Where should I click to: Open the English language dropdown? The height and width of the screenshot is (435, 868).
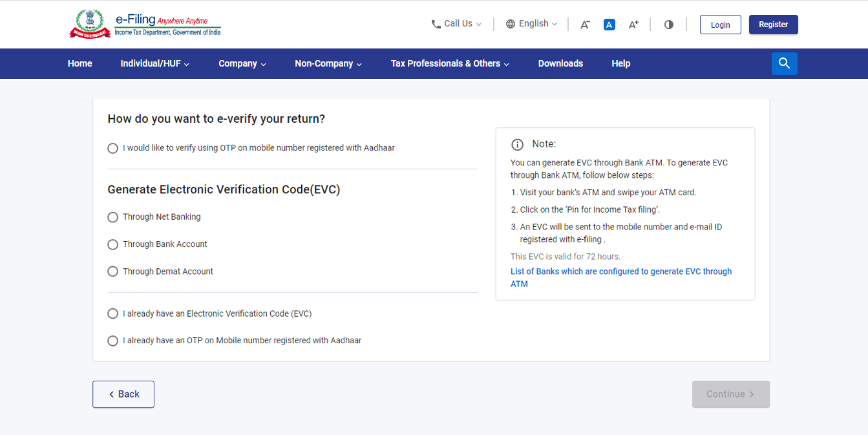531,23
